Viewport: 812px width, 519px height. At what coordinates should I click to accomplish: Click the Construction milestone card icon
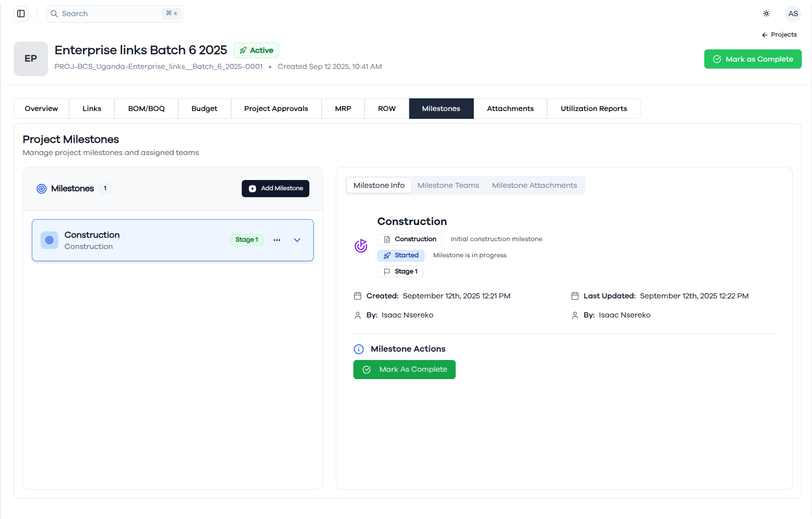49,240
